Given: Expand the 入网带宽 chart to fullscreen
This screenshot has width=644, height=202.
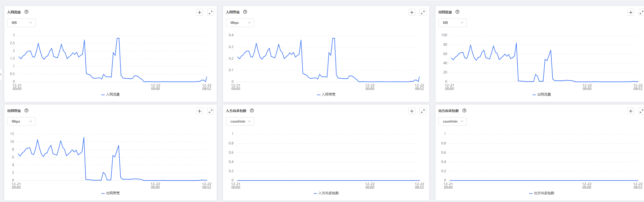Looking at the screenshot, I should [423, 12].
